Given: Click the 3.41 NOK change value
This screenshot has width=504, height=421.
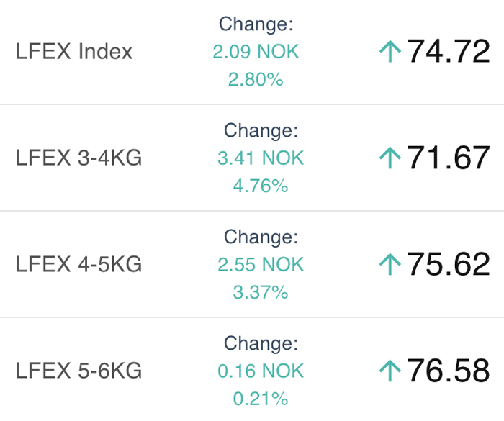Looking at the screenshot, I should [261, 158].
